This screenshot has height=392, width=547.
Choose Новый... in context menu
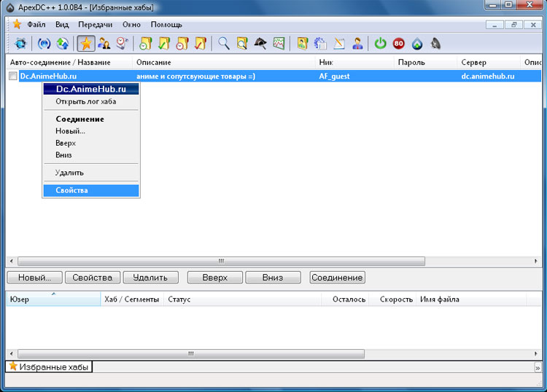coord(91,131)
